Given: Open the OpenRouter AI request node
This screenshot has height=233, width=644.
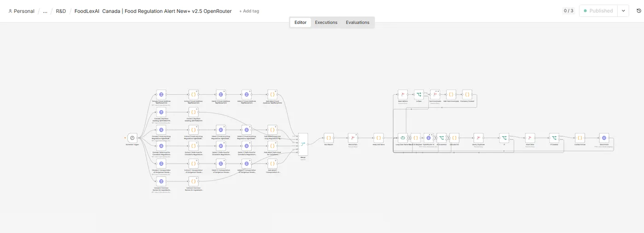Looking at the screenshot, I should pyautogui.click(x=429, y=137).
